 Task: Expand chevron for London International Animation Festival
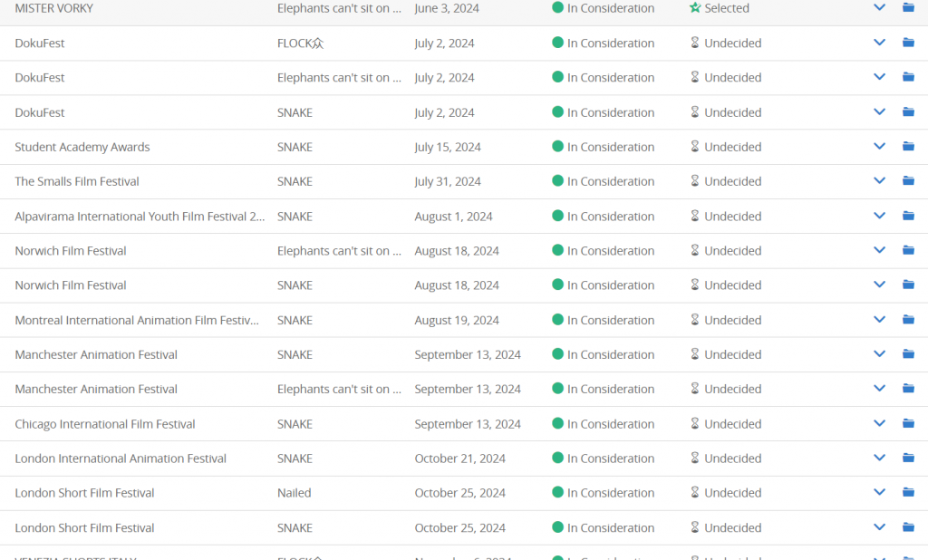coord(879,458)
